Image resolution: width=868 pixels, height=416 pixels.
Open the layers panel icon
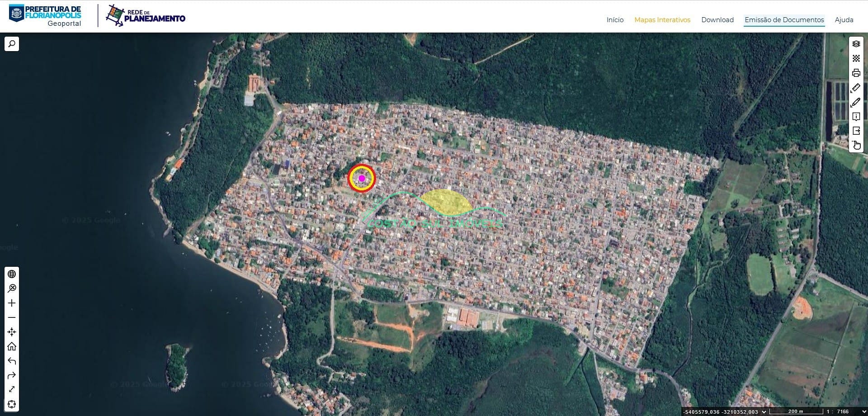pos(856,44)
